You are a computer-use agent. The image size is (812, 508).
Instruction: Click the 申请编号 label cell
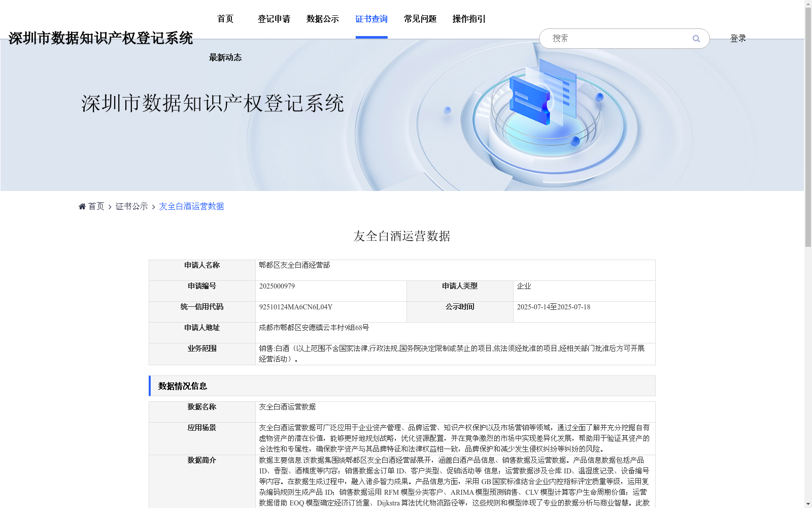pos(202,291)
